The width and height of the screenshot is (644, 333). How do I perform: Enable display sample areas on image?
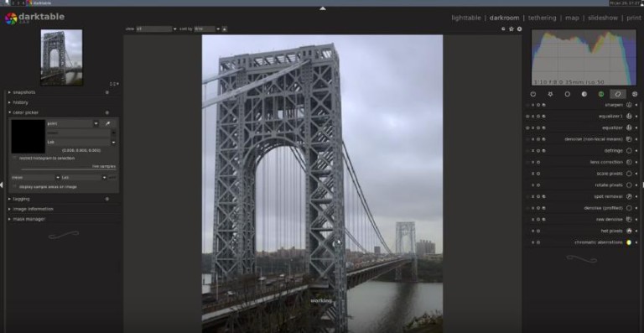[x=15, y=187]
